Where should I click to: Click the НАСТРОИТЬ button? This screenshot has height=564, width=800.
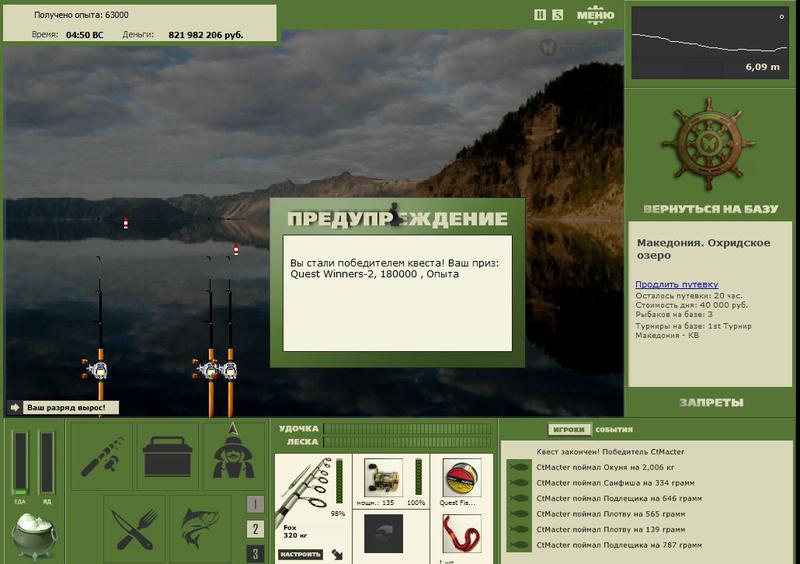pos(301,554)
